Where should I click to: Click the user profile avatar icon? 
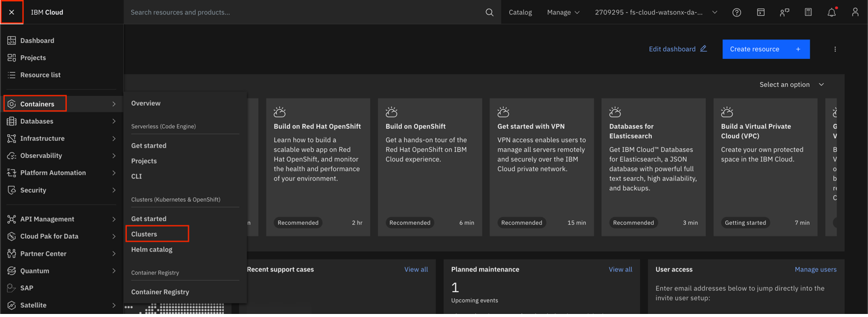(855, 12)
